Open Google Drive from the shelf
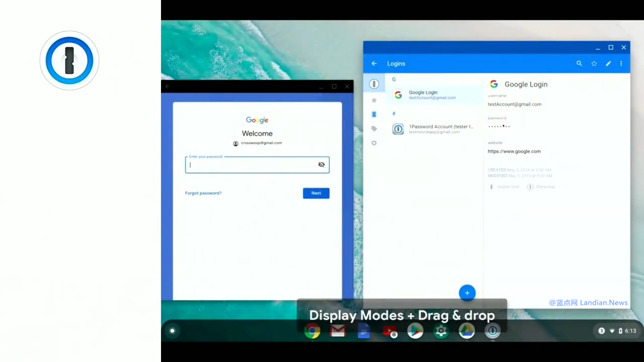644x362 pixels. [x=467, y=331]
